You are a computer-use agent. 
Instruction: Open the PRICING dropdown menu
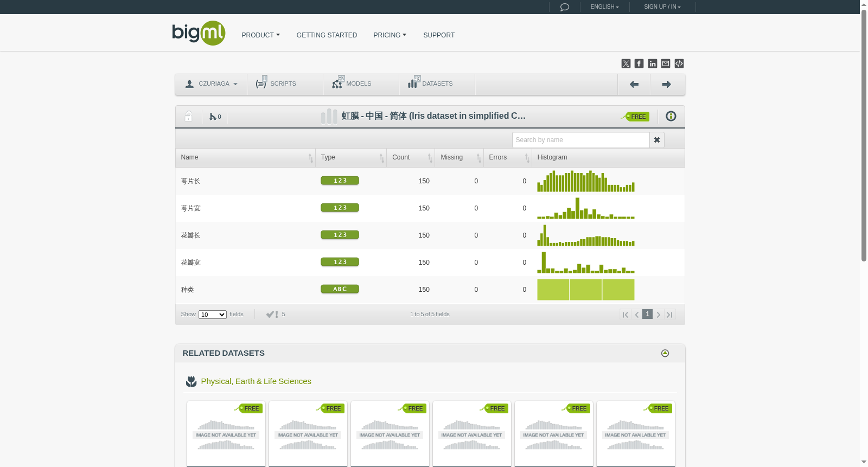coord(390,35)
